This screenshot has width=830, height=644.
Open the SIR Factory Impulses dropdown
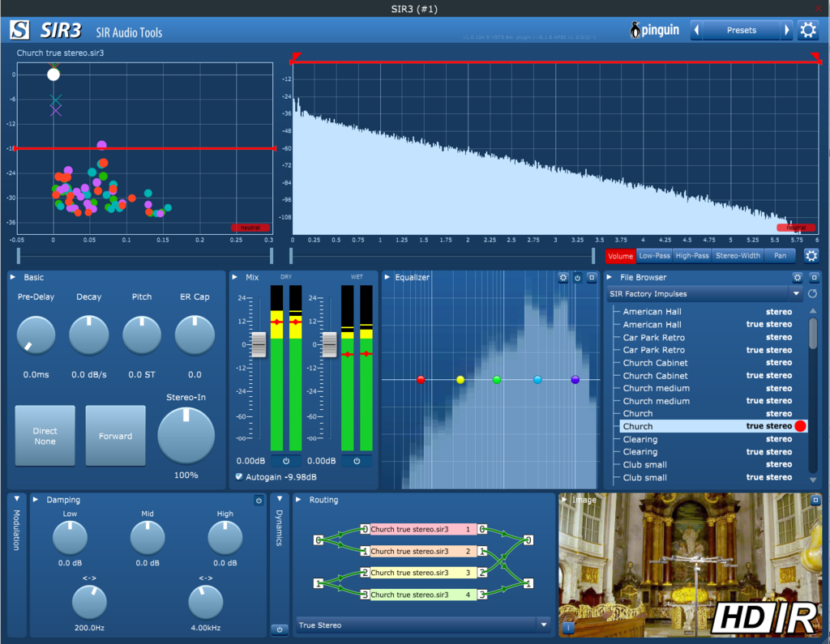pos(704,294)
